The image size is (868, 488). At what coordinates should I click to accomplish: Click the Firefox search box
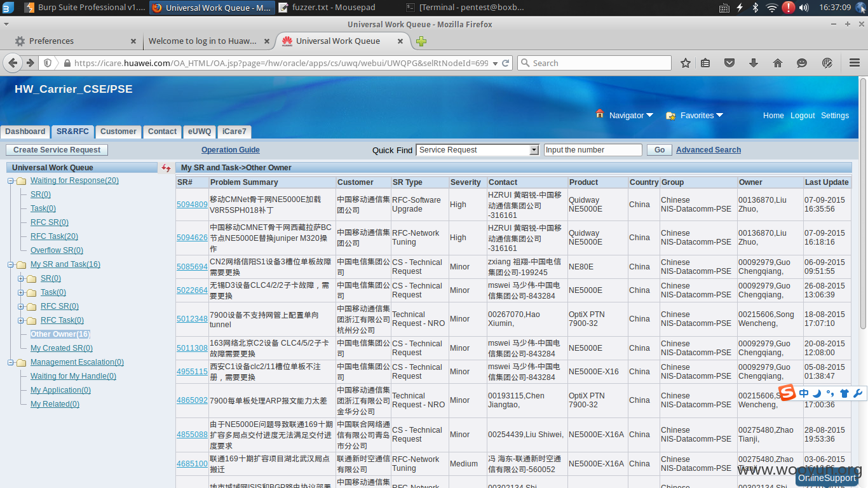tap(594, 63)
